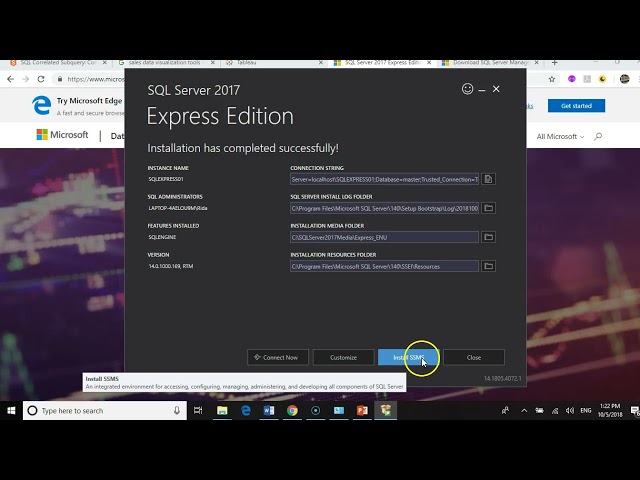
Task: Click the Microsoft logo on webpage
Action: pyautogui.click(x=62, y=135)
